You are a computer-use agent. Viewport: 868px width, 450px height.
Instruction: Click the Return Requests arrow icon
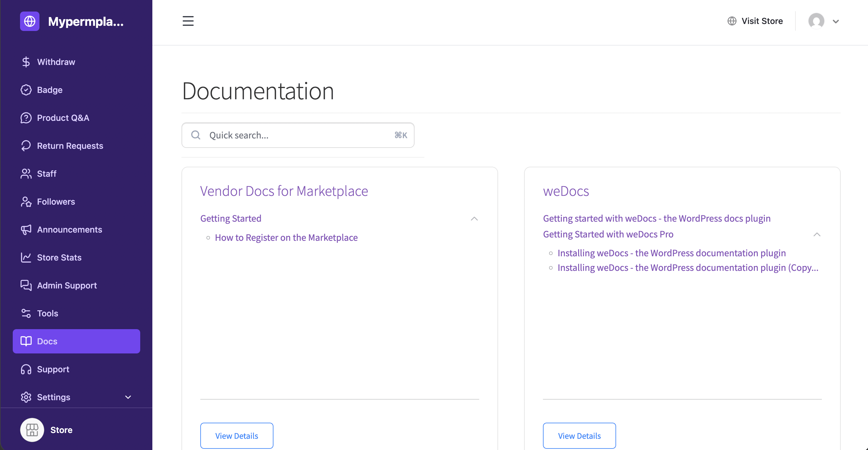pos(26,146)
